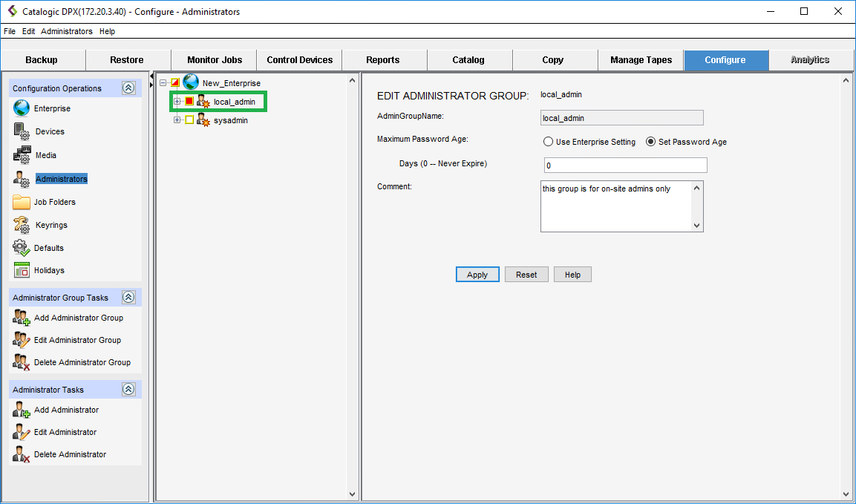Open the Keyrings icon

pos(22,225)
